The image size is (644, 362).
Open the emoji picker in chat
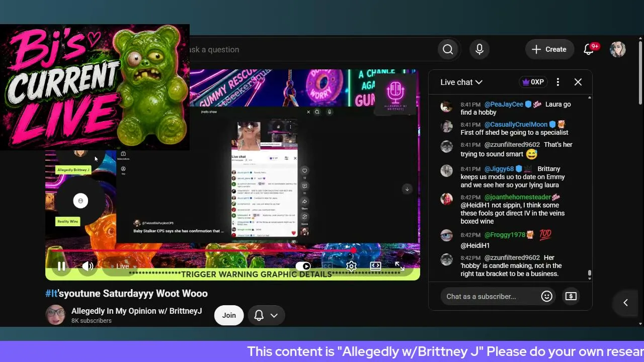pyautogui.click(x=547, y=296)
